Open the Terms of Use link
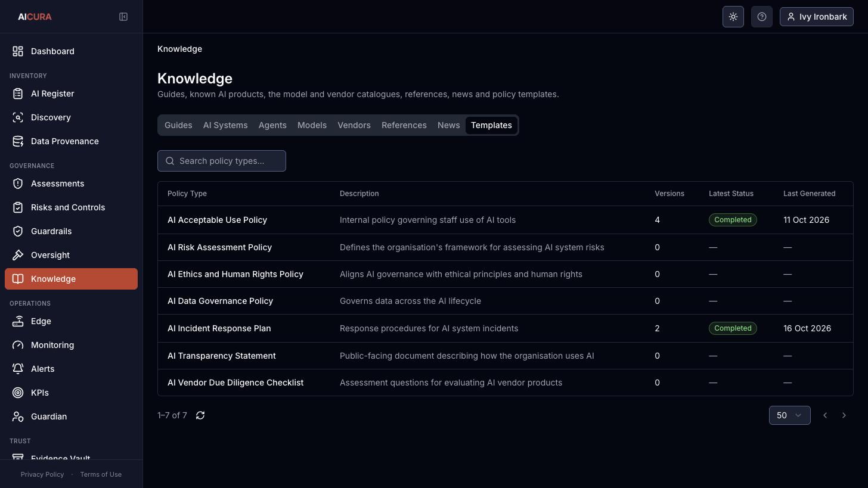The image size is (868, 488). tap(101, 474)
